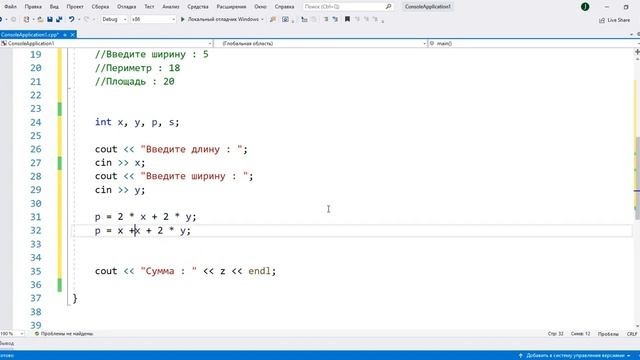Open the Отладка menu
This screenshot has height=360, width=640.
127,7
